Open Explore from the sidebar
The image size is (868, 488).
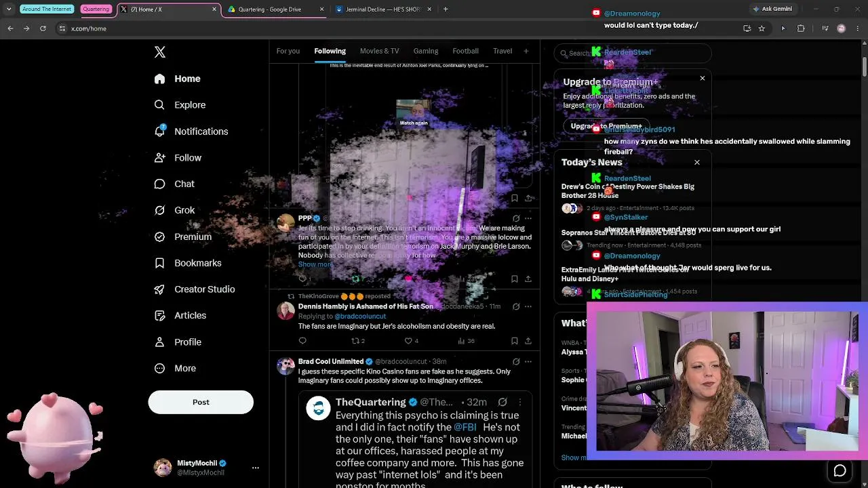click(180, 105)
